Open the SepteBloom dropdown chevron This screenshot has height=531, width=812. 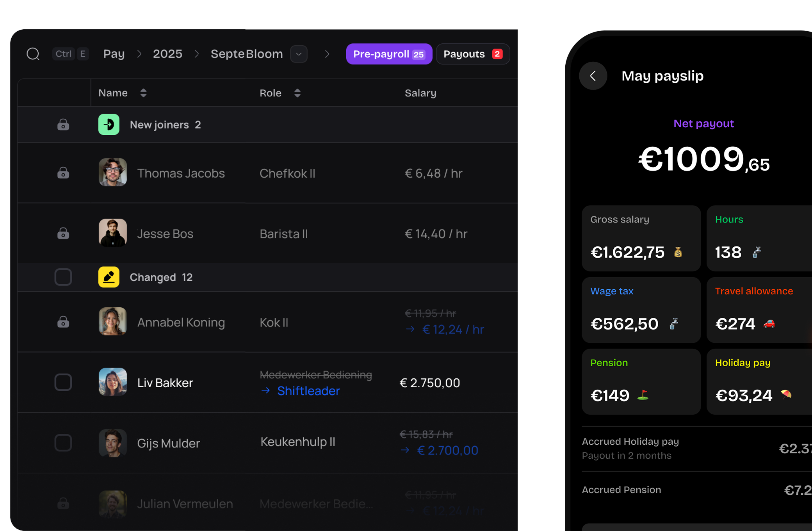299,54
